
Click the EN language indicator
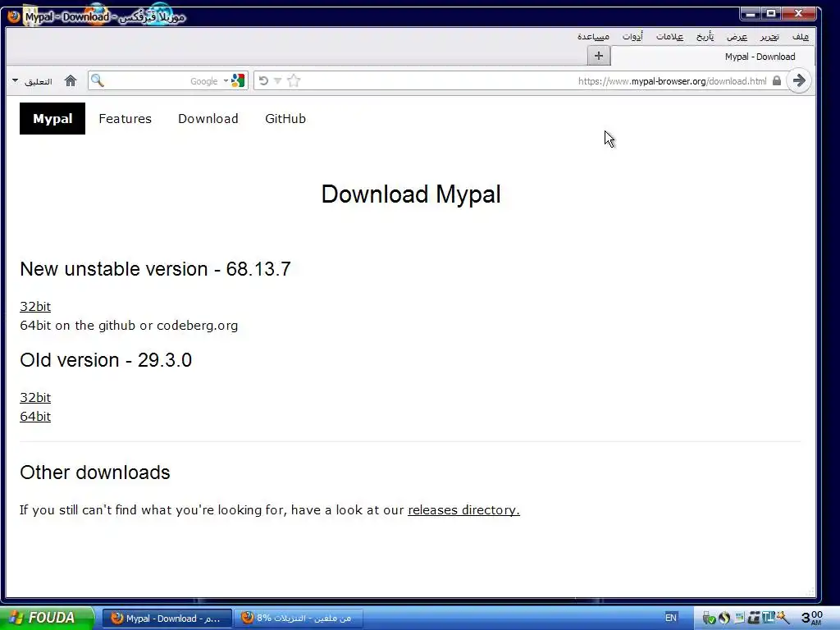click(x=671, y=618)
